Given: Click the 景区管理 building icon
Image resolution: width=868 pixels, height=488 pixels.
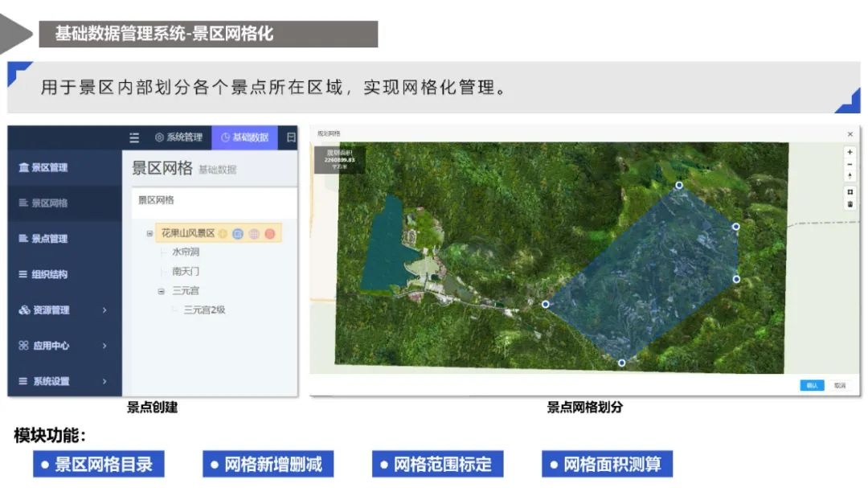Looking at the screenshot, I should click(24, 167).
